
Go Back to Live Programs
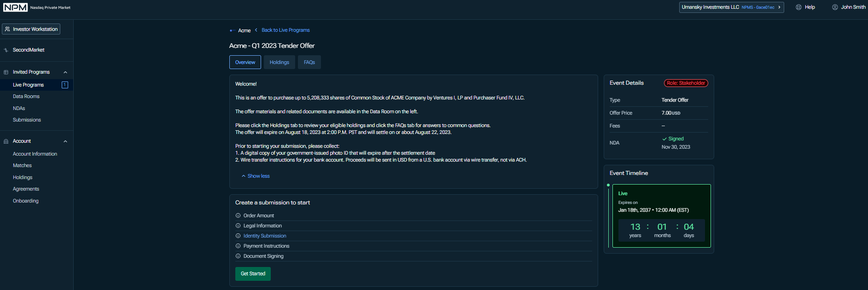pos(285,30)
